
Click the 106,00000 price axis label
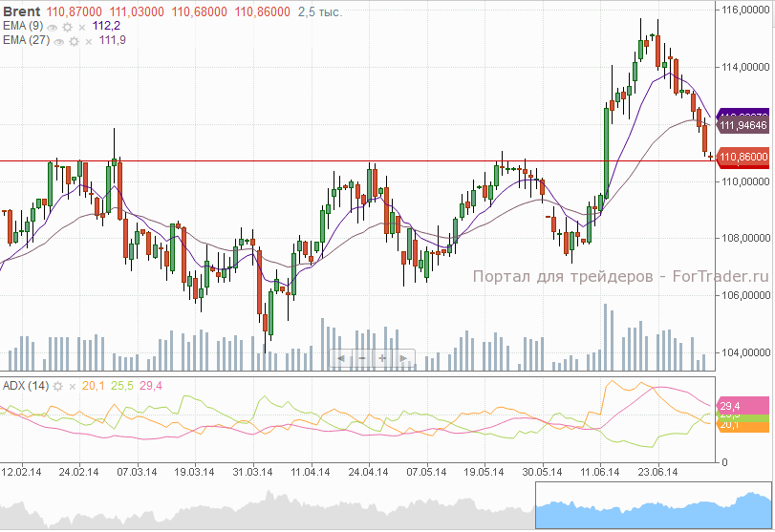point(745,295)
